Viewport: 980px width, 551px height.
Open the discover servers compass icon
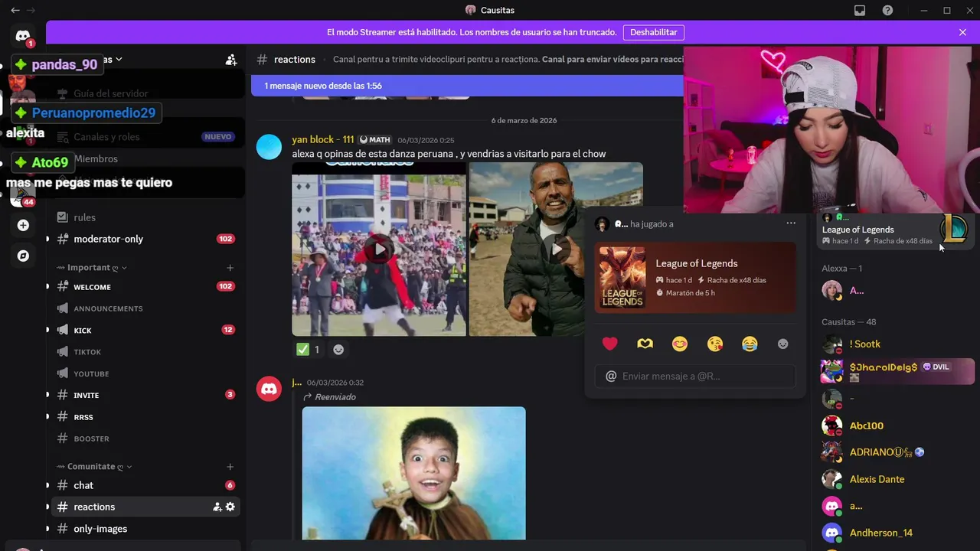pos(23,256)
